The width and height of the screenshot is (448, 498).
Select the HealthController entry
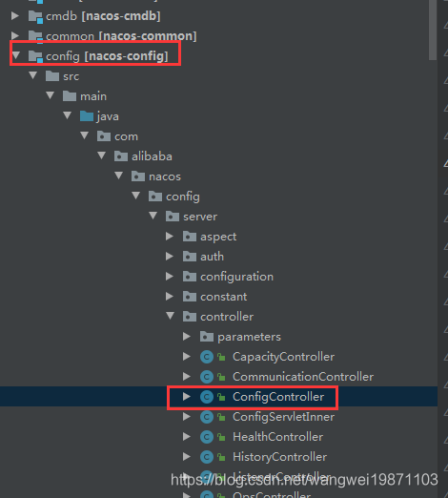coord(277,437)
